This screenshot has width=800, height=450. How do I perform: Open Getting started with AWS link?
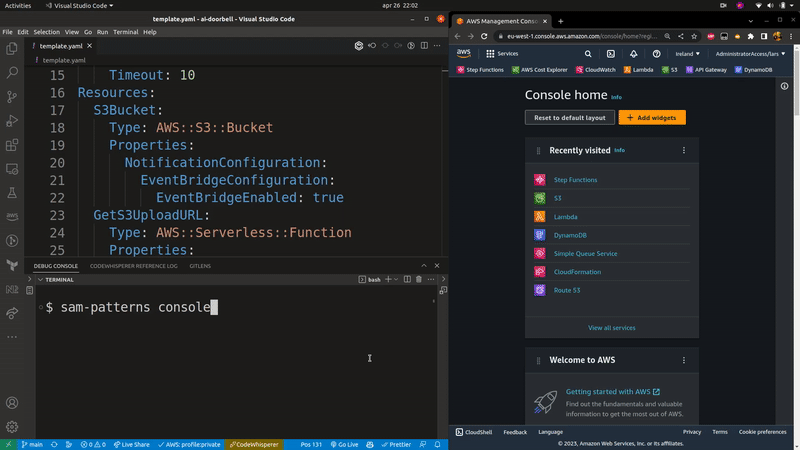(613, 391)
